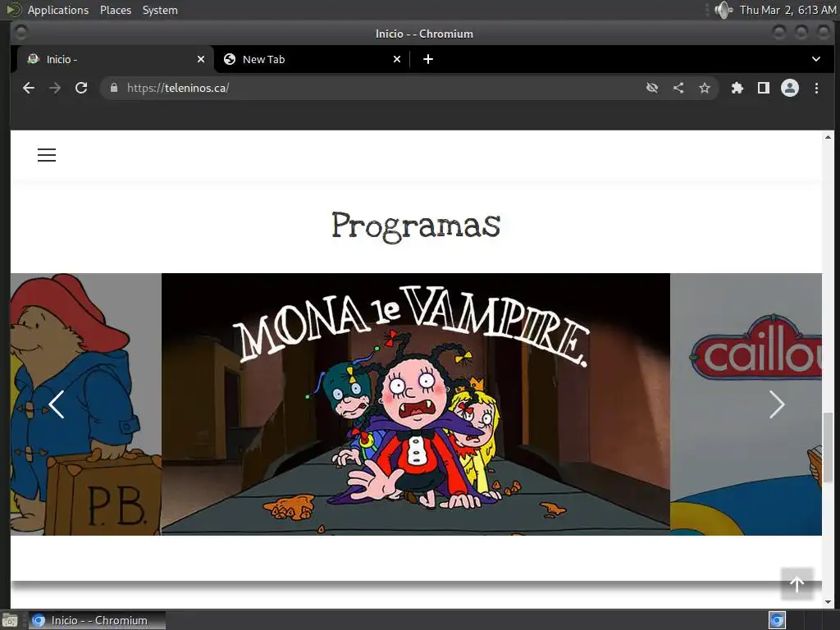The image size is (840, 630).
Task: Switch to the New Tab tab
Action: coord(311,59)
